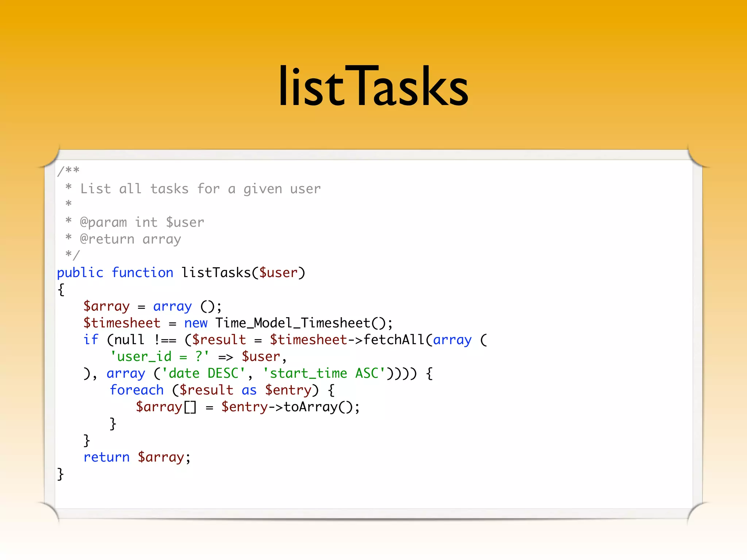The width and height of the screenshot is (747, 560).
Task: Click the 'return $array;' line
Action: (137, 457)
